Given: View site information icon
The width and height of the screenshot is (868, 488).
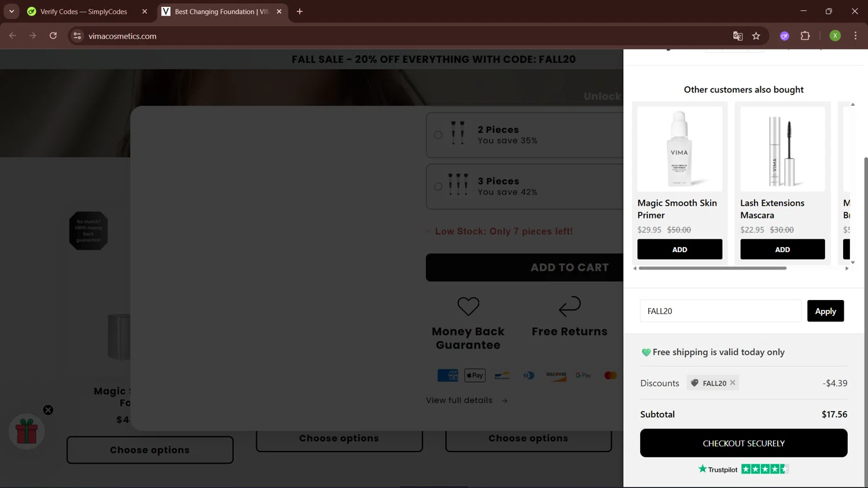Looking at the screenshot, I should (77, 36).
